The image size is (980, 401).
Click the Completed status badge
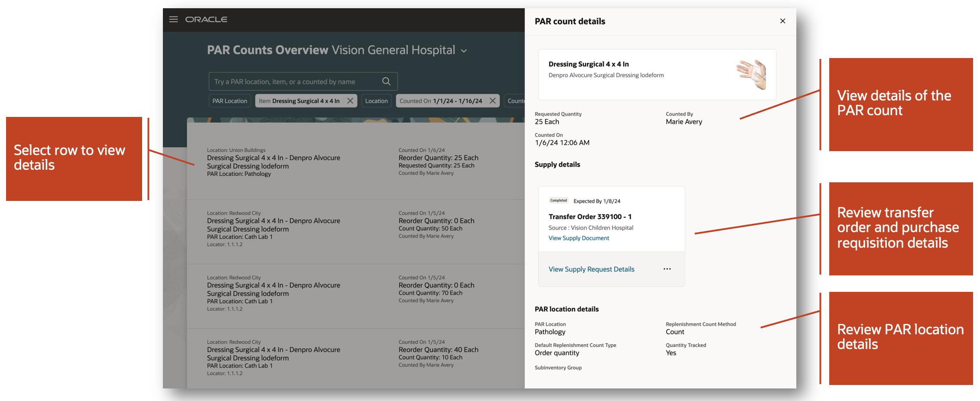(558, 200)
